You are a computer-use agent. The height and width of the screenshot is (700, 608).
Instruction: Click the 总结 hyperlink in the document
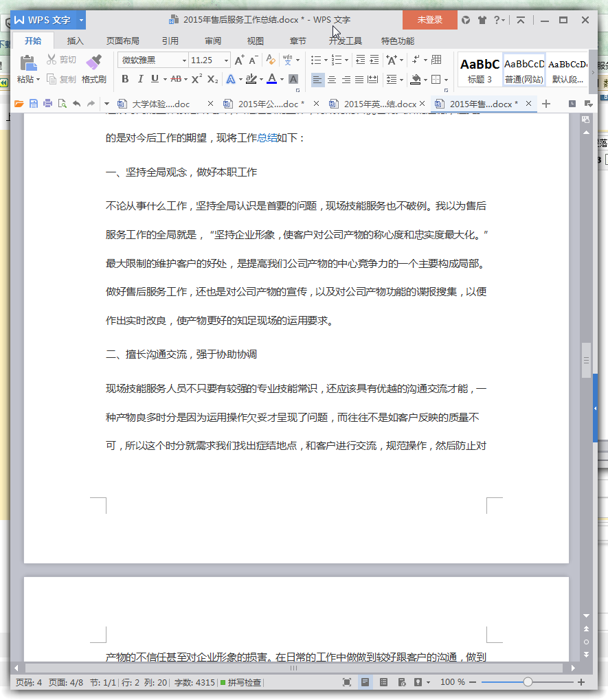(x=267, y=137)
